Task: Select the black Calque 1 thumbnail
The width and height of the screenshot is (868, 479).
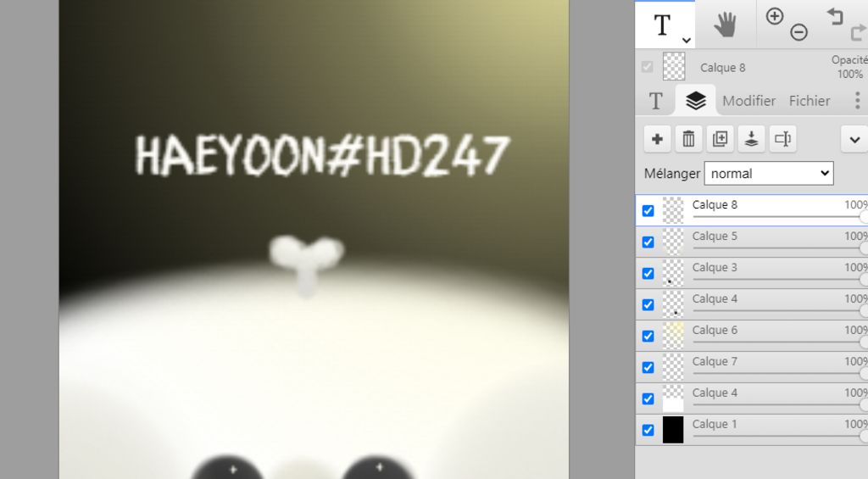Action: click(x=673, y=431)
